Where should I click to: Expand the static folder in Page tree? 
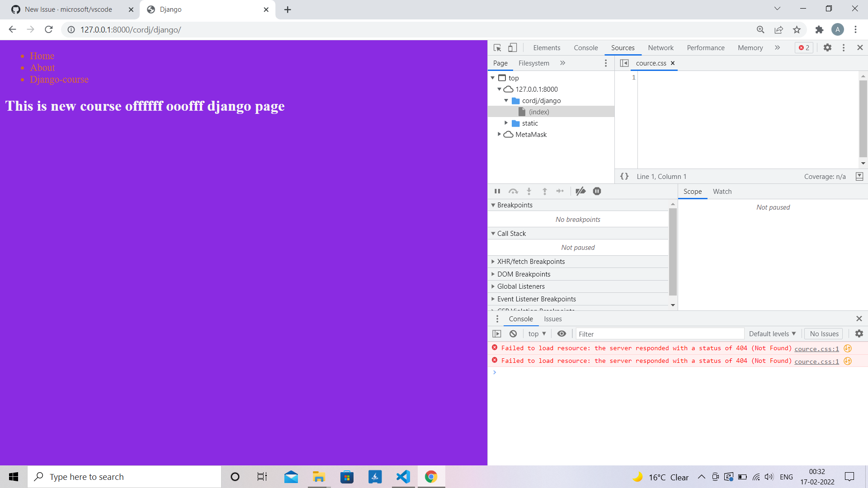click(x=506, y=123)
